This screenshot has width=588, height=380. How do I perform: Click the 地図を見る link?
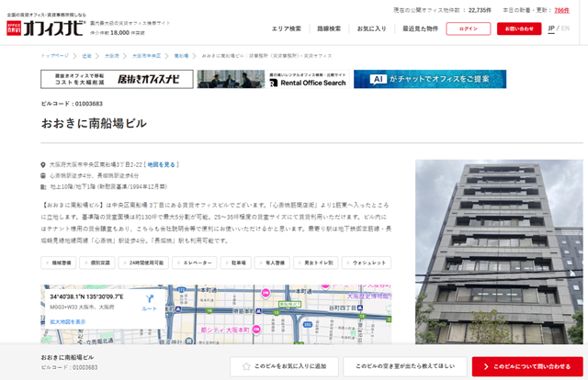point(162,164)
